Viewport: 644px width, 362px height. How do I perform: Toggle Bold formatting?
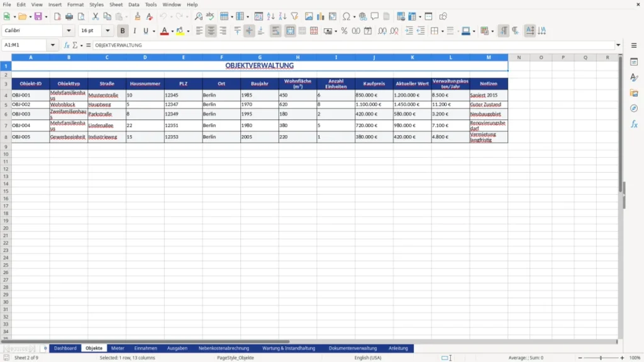(x=123, y=31)
